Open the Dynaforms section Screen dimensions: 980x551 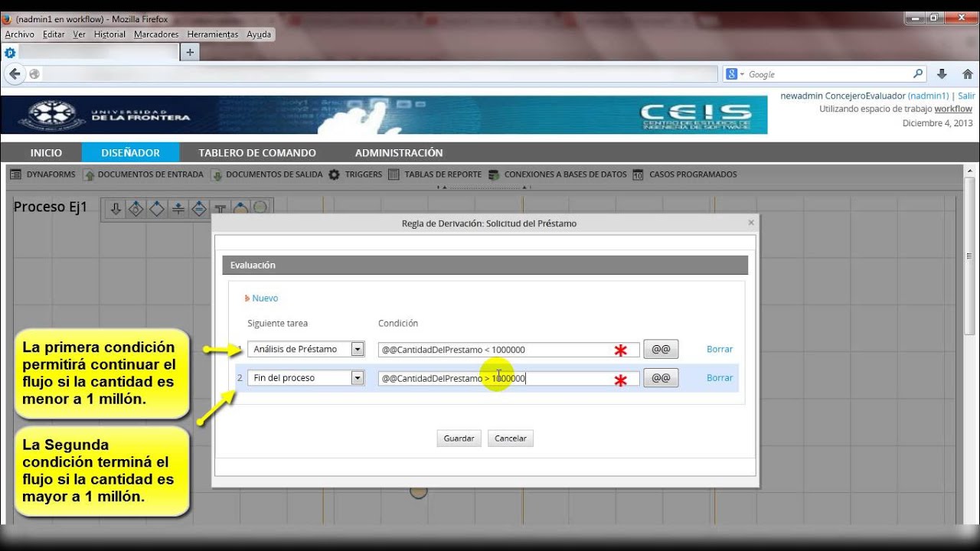pos(43,174)
